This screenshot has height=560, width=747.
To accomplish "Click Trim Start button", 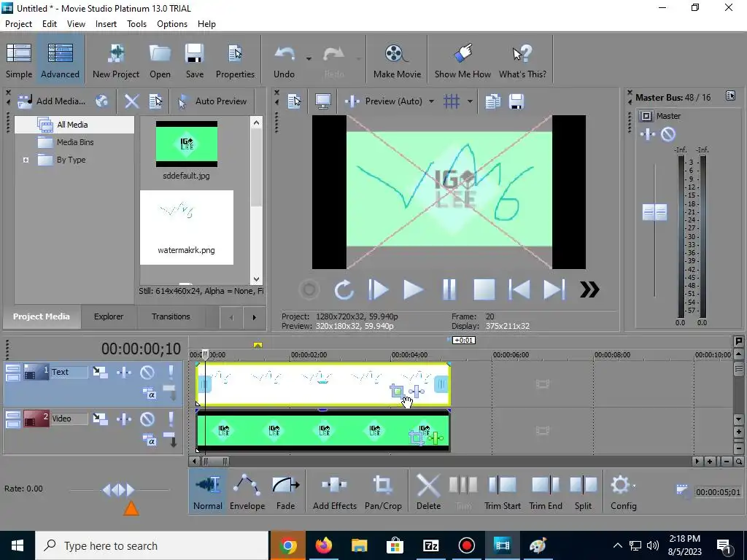I will [502, 493].
